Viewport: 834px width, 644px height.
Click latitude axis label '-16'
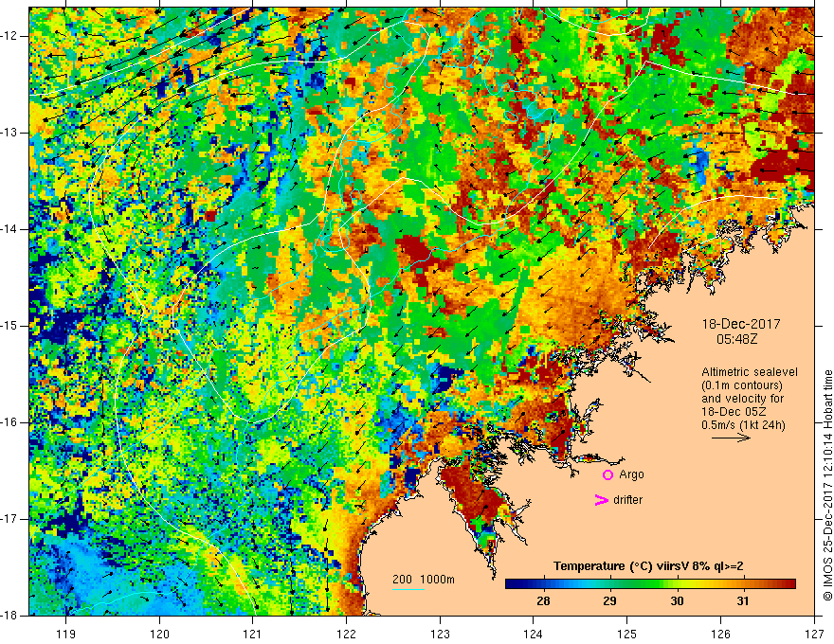pos(10,422)
